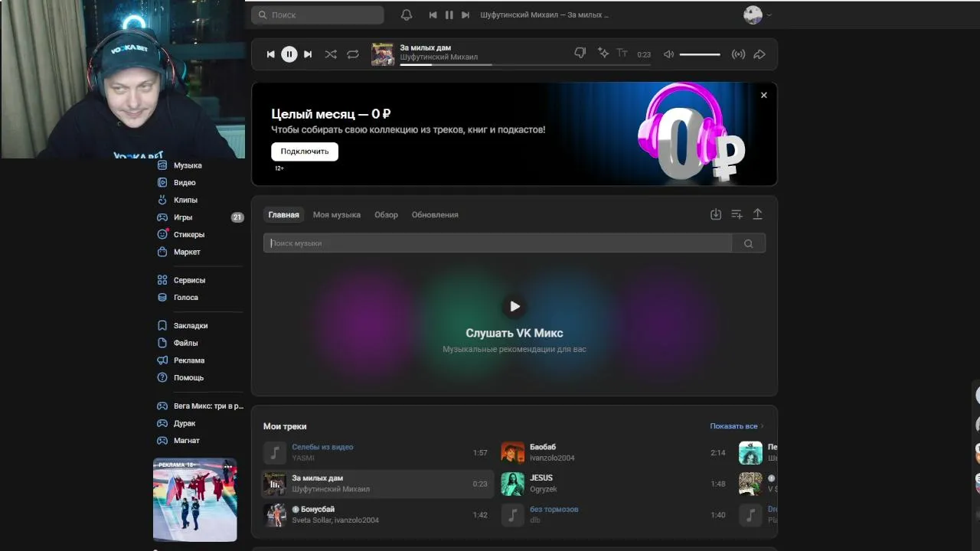Upload an audio file icon

[757, 214]
